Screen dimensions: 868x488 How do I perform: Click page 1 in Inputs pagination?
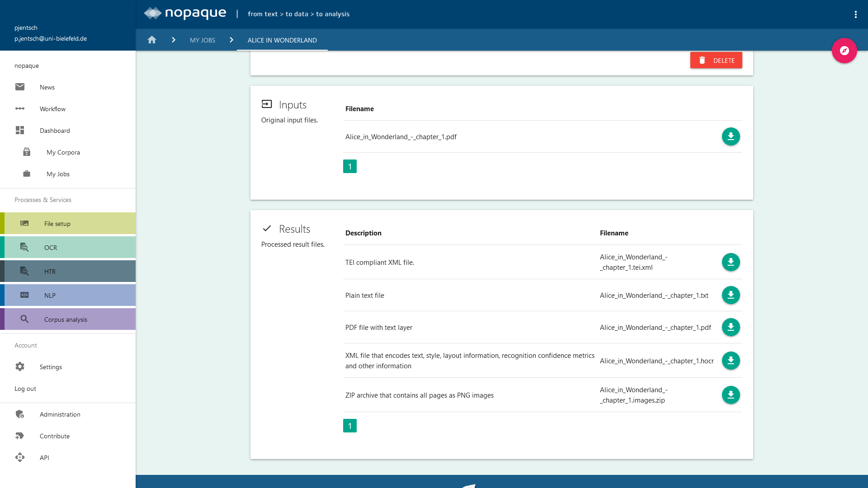tap(349, 166)
